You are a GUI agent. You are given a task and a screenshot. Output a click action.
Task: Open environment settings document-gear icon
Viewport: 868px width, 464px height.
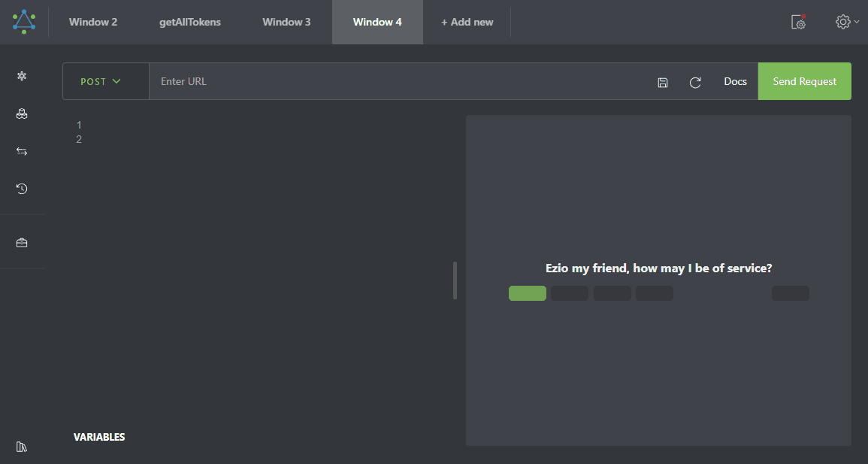click(798, 22)
